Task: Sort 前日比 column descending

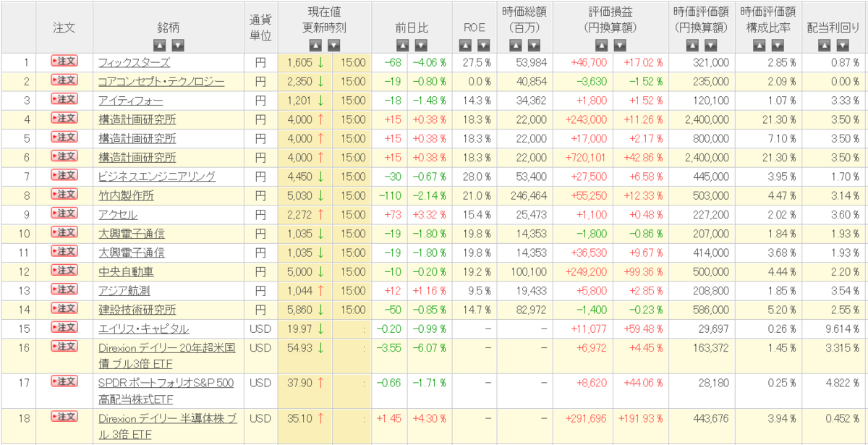Action: (x=420, y=45)
